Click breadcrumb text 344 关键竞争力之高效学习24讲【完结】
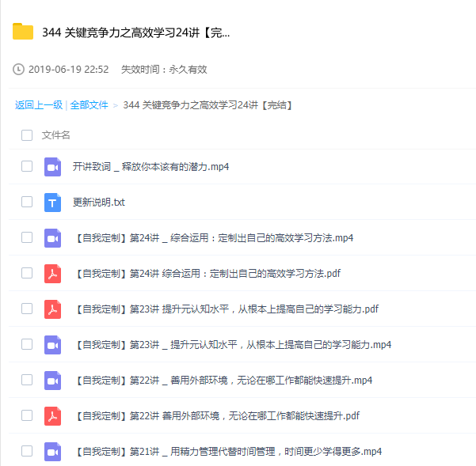 [208, 105]
